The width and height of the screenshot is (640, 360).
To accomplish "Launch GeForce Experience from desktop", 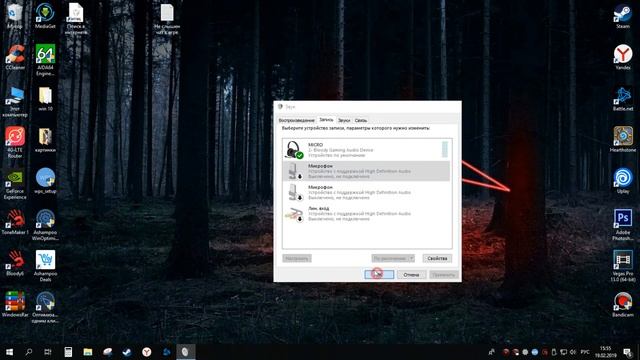I will (x=15, y=185).
